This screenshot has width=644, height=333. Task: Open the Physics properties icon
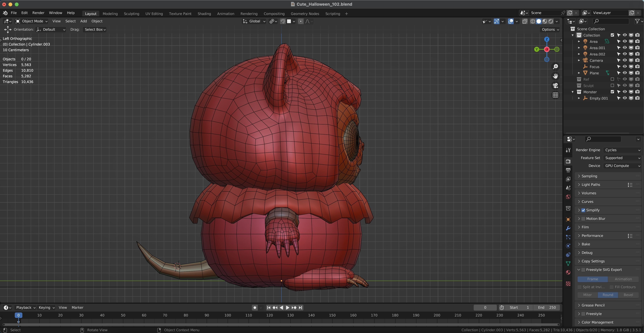click(x=568, y=246)
